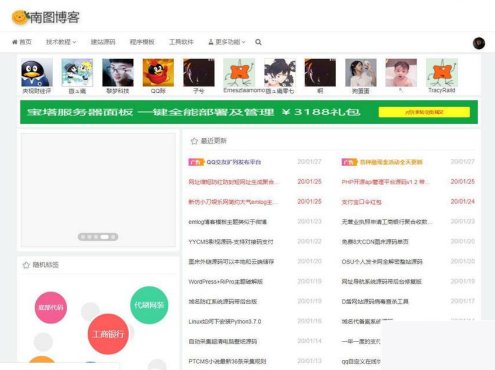The height and width of the screenshot is (370, 495).
Task: Click the star icon beside 随机标签
Action: (x=26, y=265)
